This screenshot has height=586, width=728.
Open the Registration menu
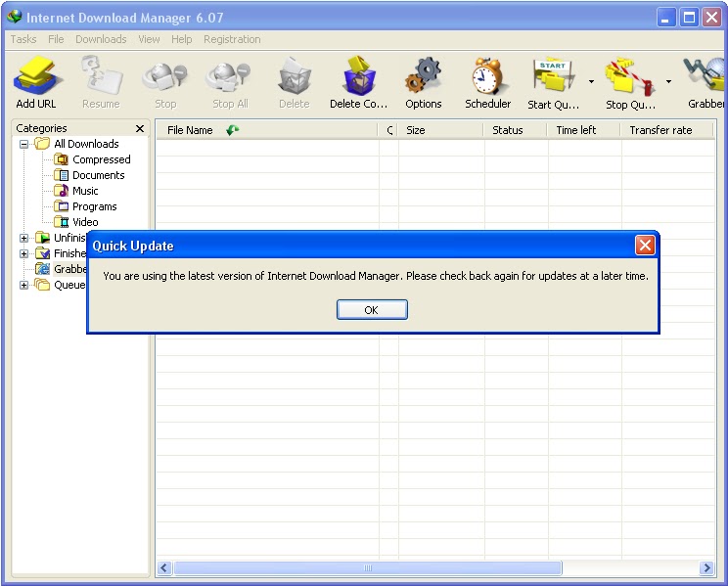tap(232, 39)
